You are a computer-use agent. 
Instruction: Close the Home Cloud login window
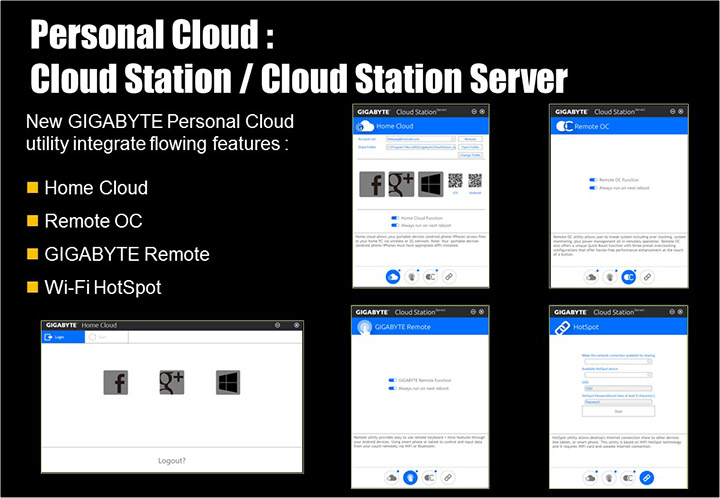[x=297, y=325]
